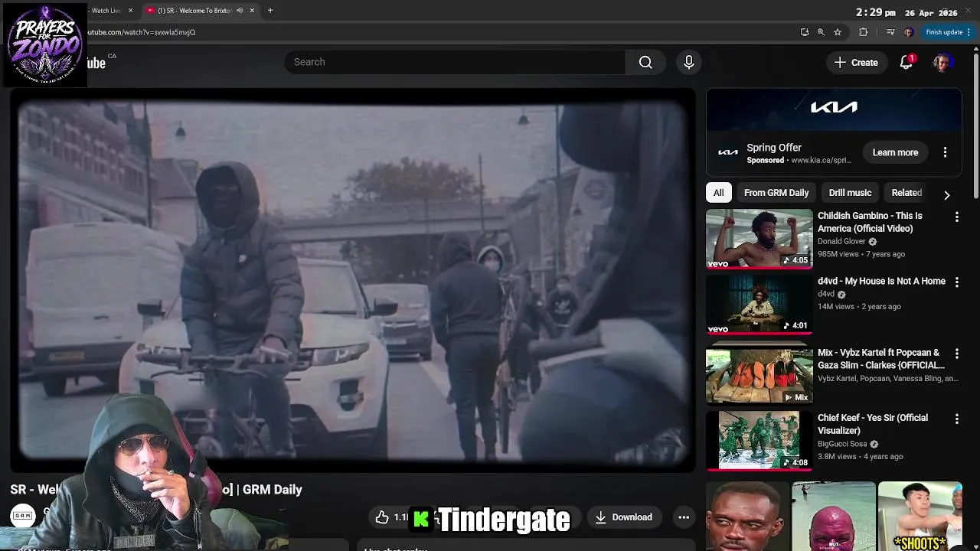The height and width of the screenshot is (551, 980).
Task: Activate voice search microphone icon
Action: tap(688, 62)
